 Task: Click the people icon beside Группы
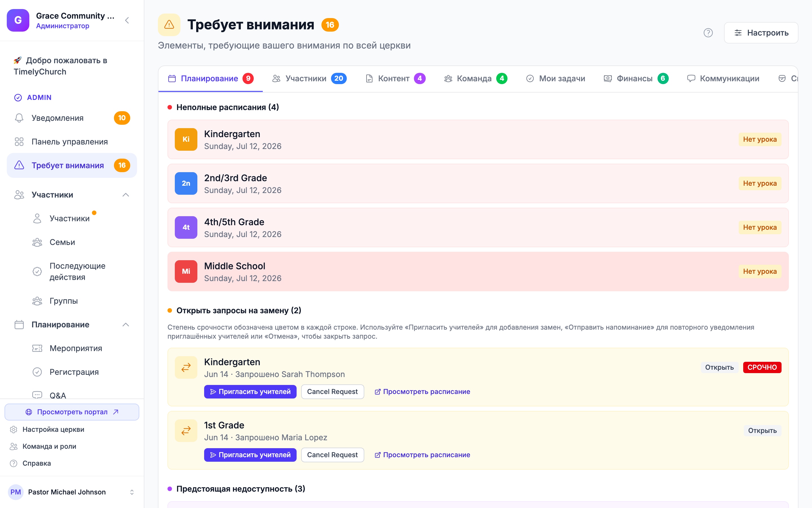coord(37,301)
